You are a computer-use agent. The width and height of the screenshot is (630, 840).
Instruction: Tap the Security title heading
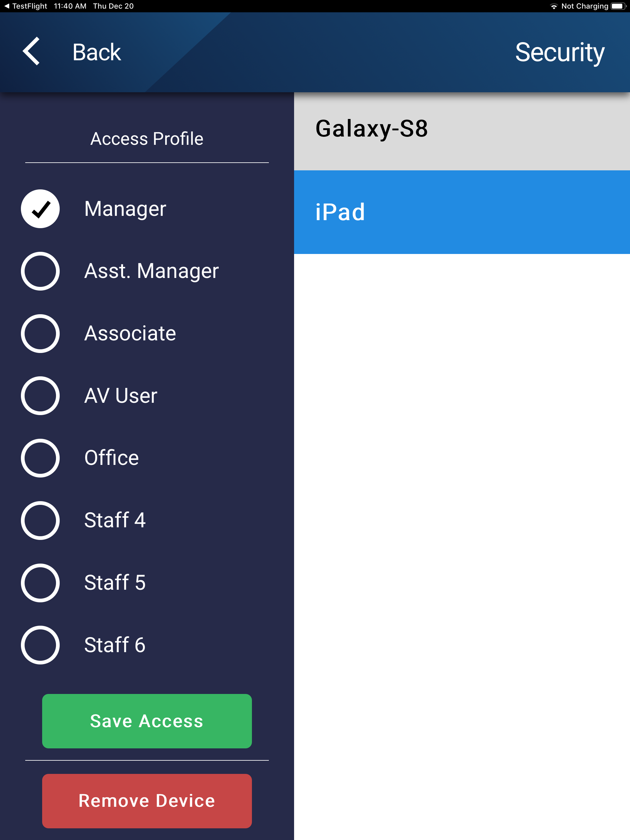pos(560,52)
